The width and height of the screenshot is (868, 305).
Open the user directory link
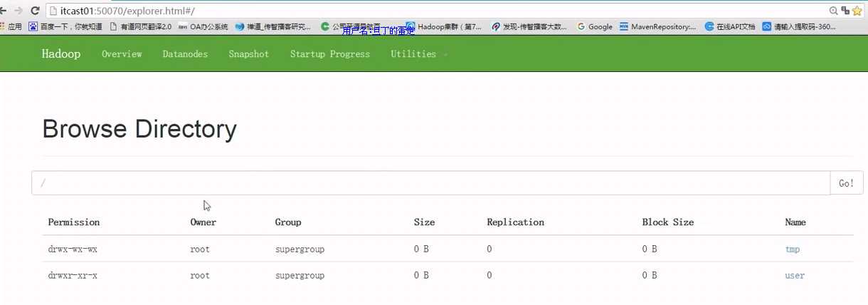point(795,275)
